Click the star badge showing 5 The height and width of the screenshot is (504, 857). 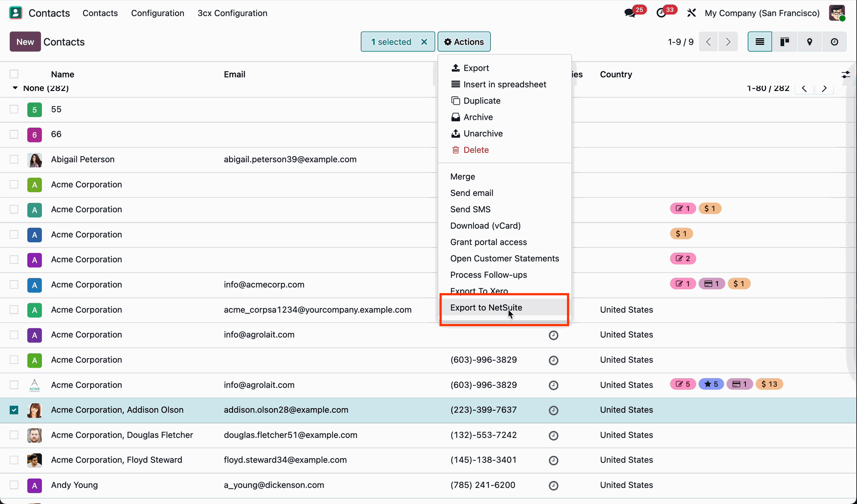point(711,384)
